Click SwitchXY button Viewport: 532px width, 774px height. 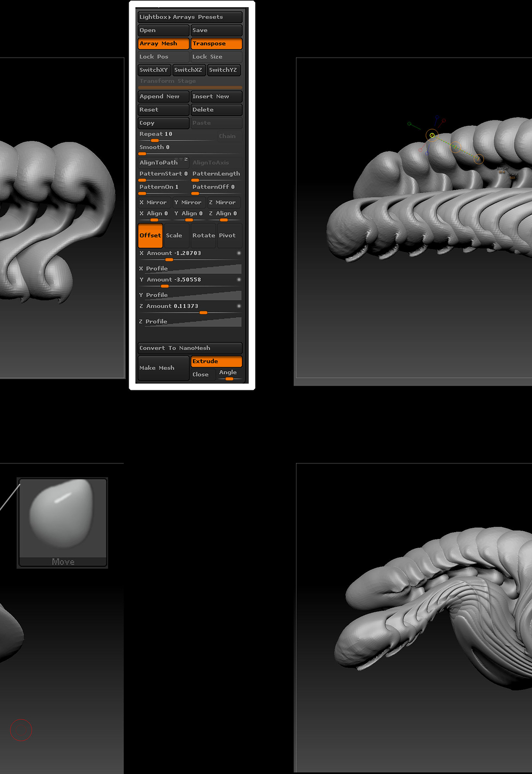[154, 70]
